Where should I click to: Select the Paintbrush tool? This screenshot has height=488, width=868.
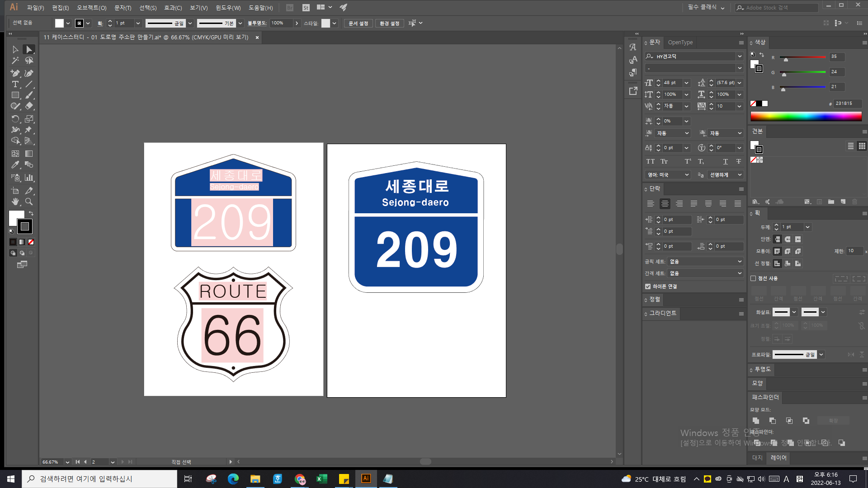(x=29, y=95)
